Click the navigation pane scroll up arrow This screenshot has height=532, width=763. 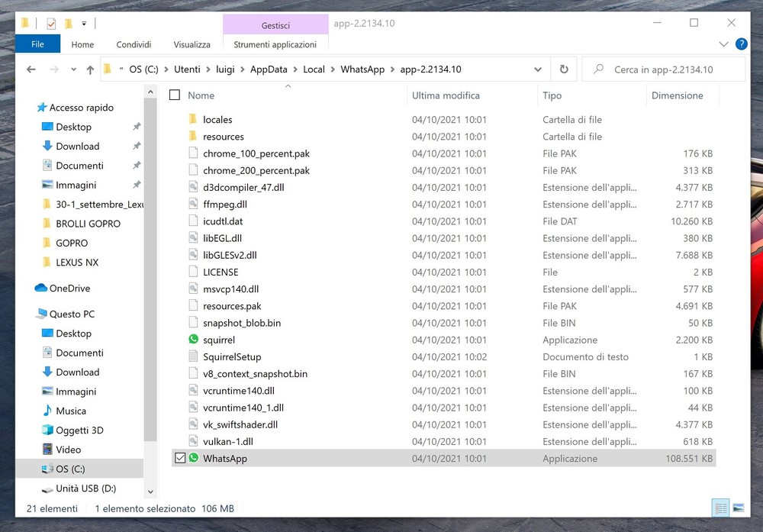[x=150, y=92]
